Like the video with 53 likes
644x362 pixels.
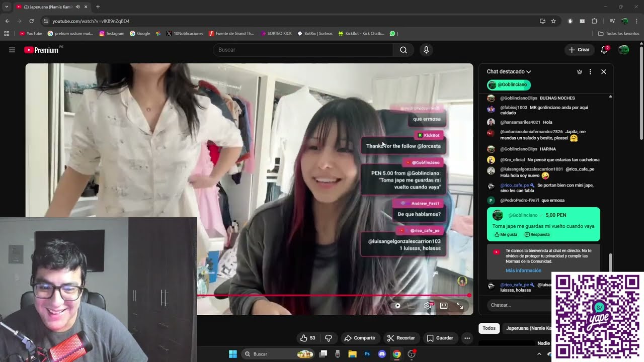pos(308,338)
